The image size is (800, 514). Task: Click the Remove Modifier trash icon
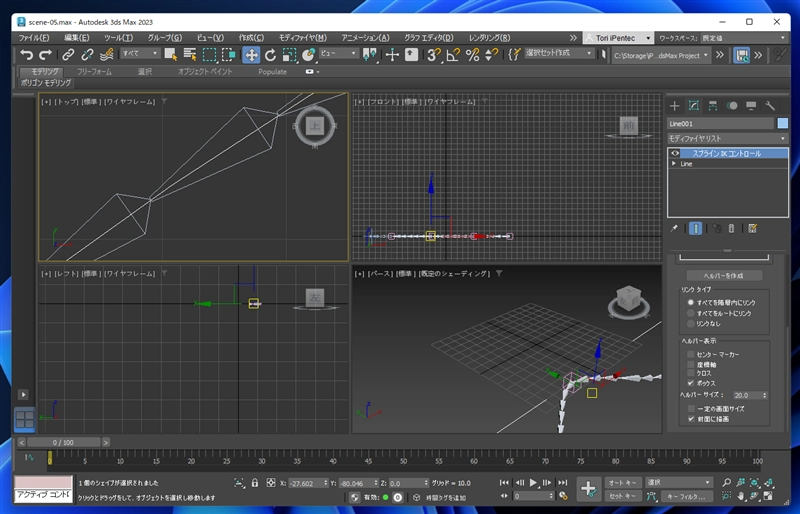731,228
